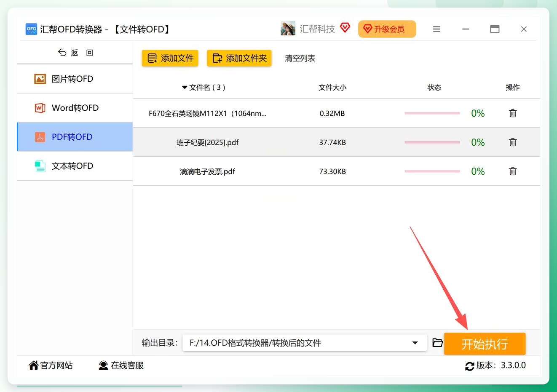Delete the 班子纪要[2025].pdf row
Viewport: 557px width, 392px height.
[x=513, y=142]
